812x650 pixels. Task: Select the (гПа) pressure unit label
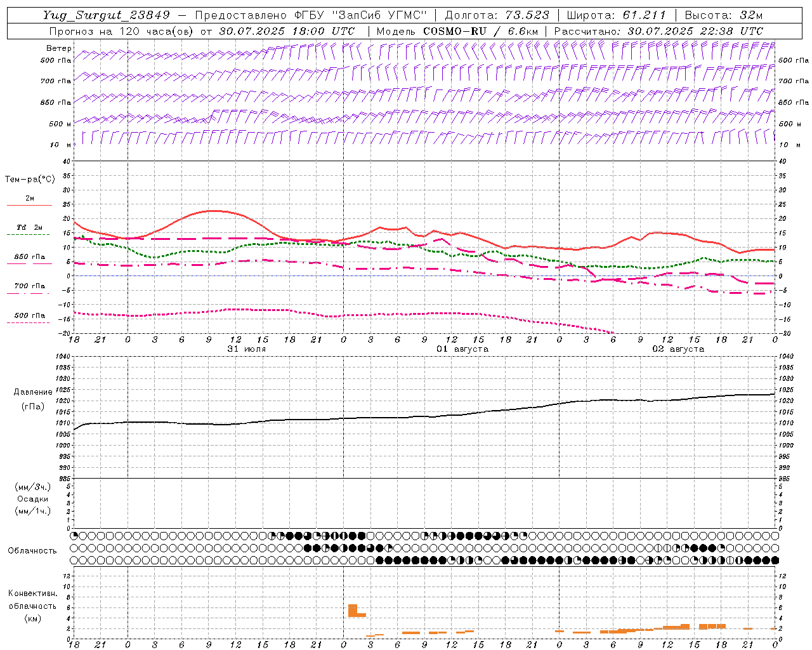point(33,406)
